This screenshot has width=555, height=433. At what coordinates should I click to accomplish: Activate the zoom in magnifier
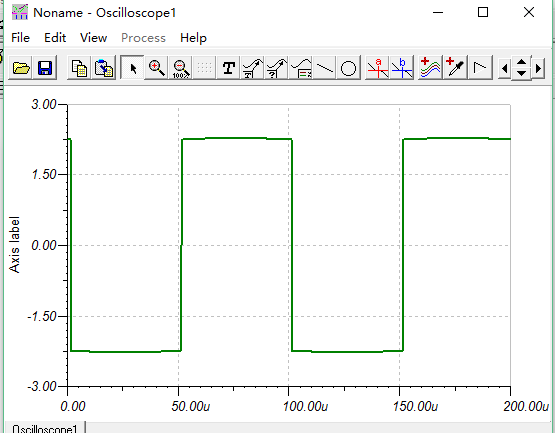click(156, 67)
